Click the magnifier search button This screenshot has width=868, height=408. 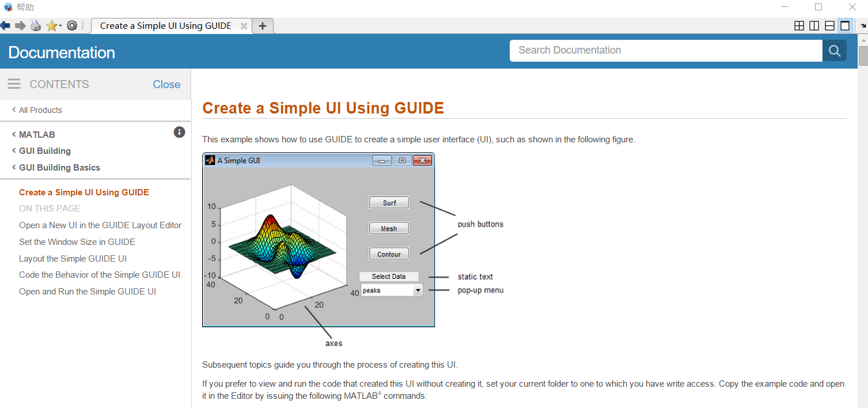point(835,51)
